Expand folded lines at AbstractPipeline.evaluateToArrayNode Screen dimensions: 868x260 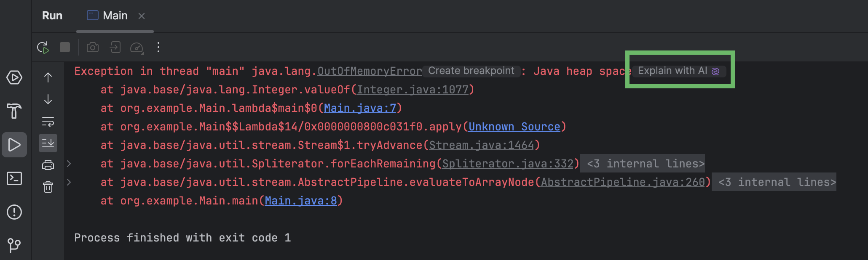click(x=69, y=182)
